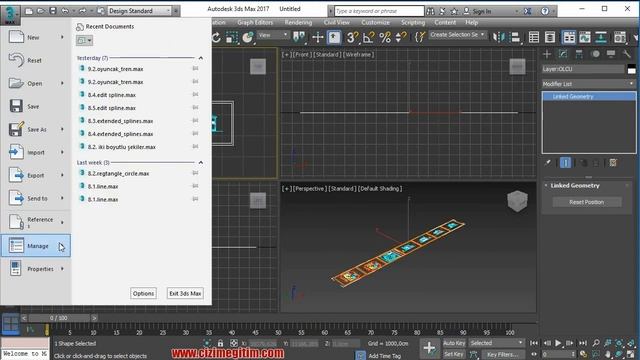The image size is (640, 360).
Task: Switch to the Display command panel tab
Action: point(611,54)
